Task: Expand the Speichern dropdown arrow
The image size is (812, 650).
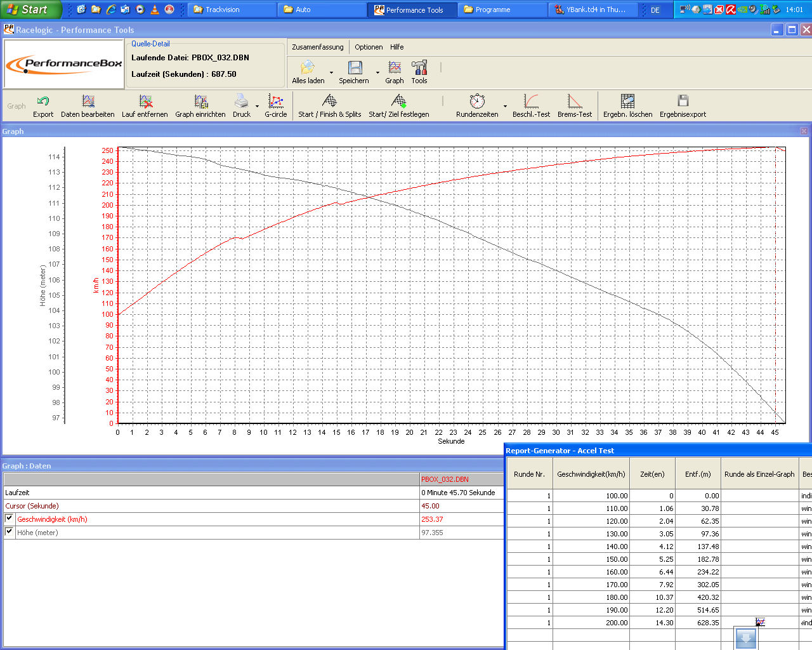Action: pyautogui.click(x=377, y=72)
